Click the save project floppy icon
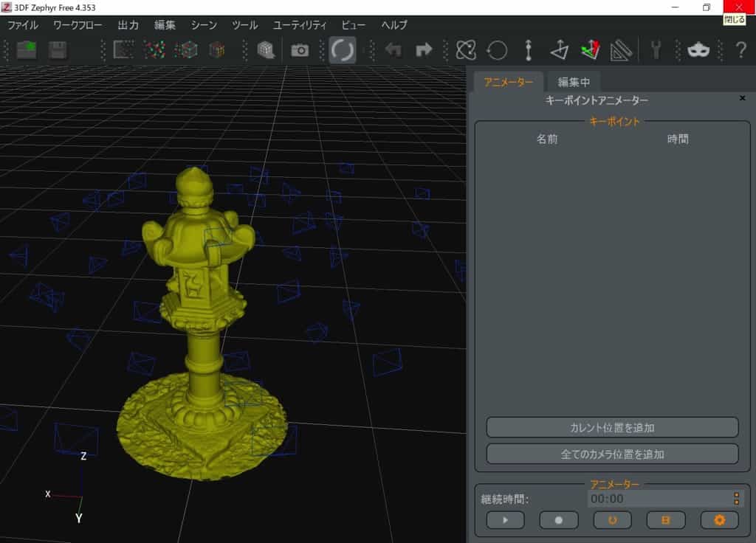Screen dimensions: 756x543 click(x=58, y=49)
